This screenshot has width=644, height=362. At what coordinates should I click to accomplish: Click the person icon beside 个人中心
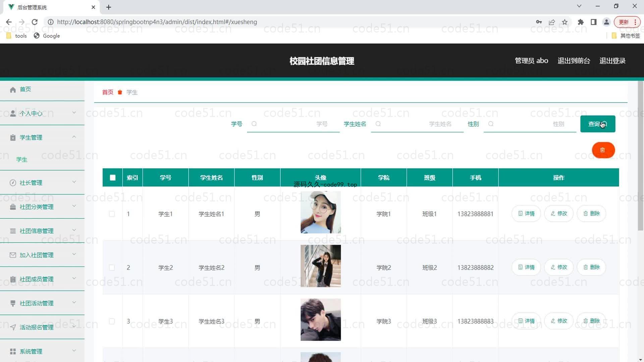[x=13, y=113]
